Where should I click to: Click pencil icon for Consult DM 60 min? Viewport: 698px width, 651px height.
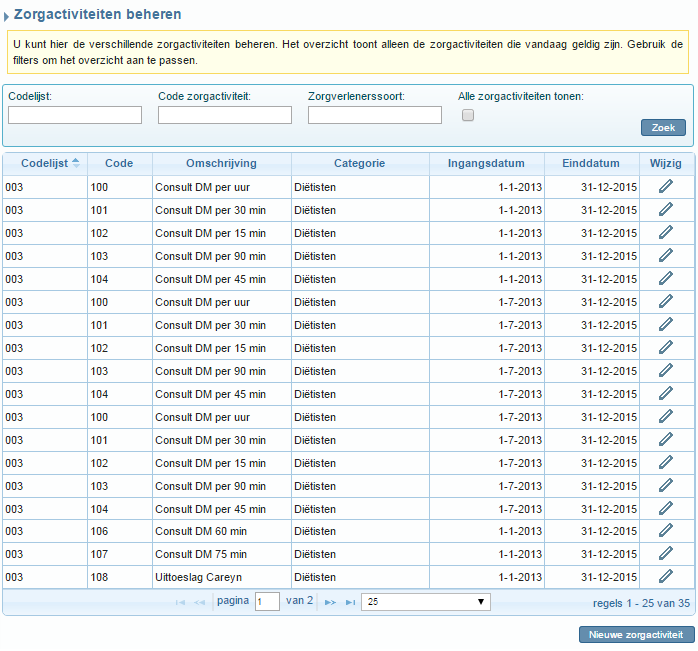pyautogui.click(x=666, y=531)
